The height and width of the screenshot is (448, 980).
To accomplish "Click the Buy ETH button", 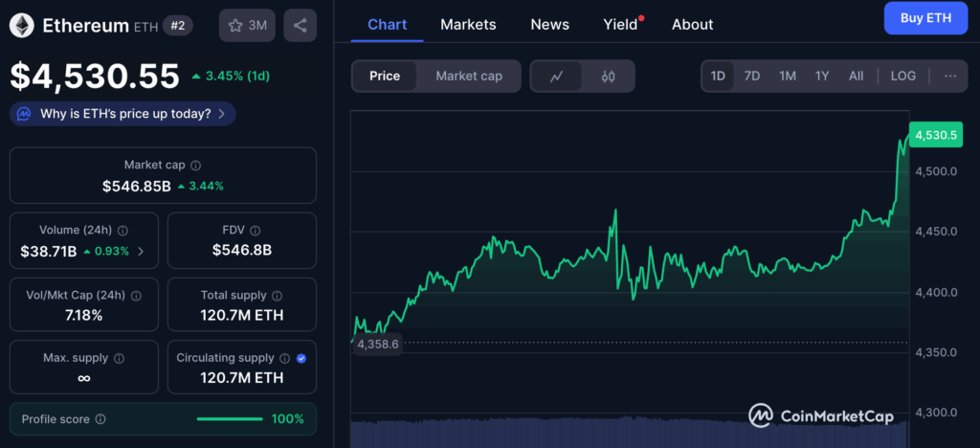I will coord(925,18).
